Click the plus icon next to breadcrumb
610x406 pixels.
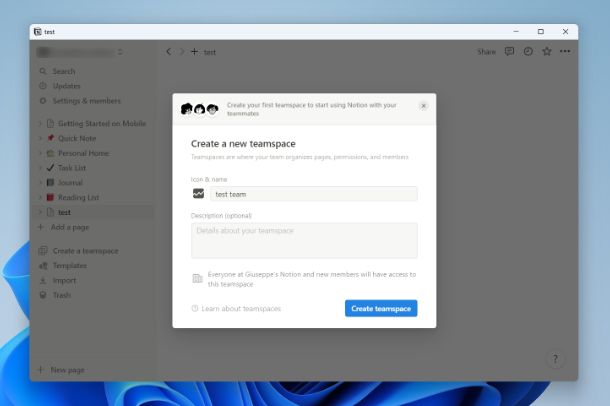tap(195, 52)
